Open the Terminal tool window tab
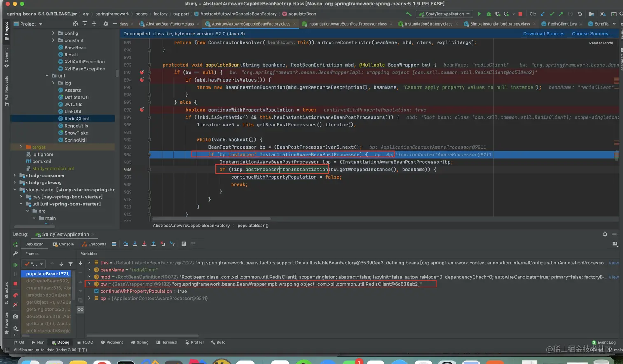The image size is (623, 364). pos(166,342)
